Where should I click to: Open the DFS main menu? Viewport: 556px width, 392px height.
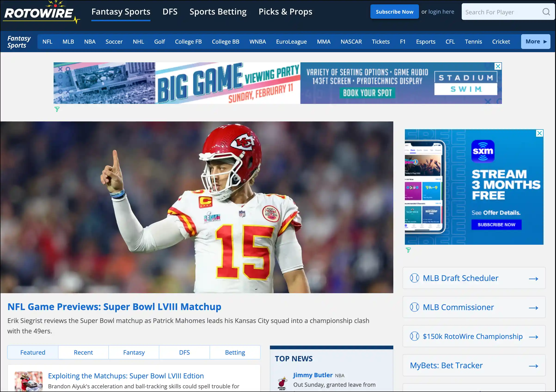click(x=170, y=12)
